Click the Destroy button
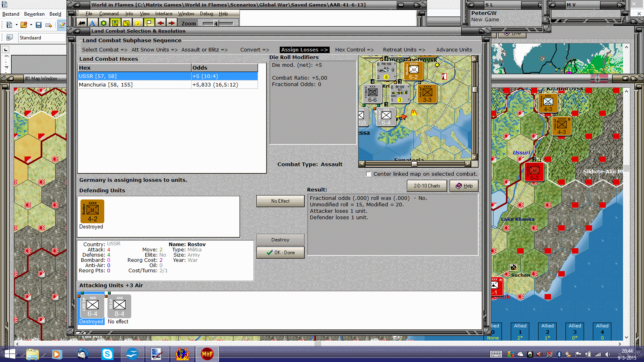Image resolution: width=644 pixels, height=362 pixels. 280,240
